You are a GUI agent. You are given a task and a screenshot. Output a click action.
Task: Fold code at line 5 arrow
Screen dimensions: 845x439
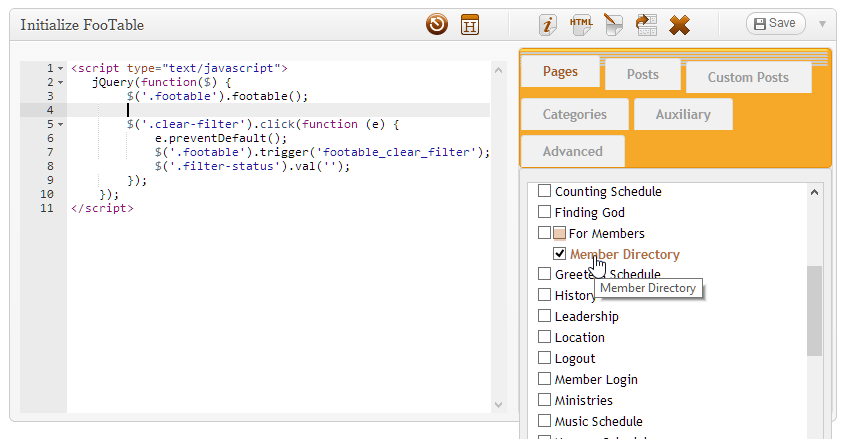pos(60,124)
